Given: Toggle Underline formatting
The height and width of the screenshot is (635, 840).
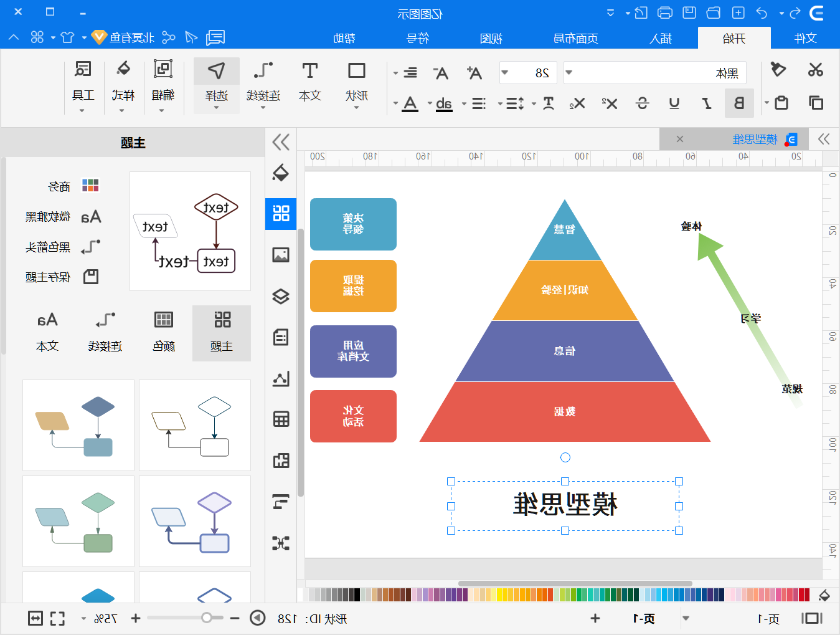Looking at the screenshot, I should click(674, 103).
